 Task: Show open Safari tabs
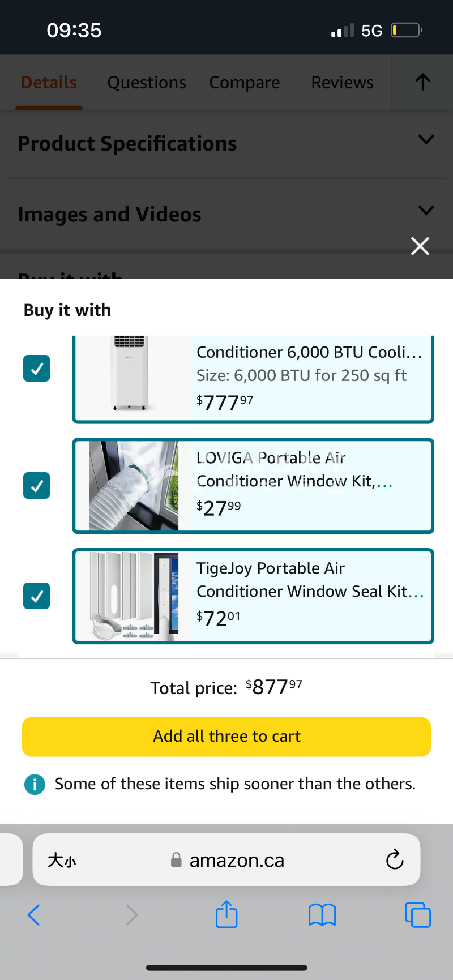[x=418, y=914]
